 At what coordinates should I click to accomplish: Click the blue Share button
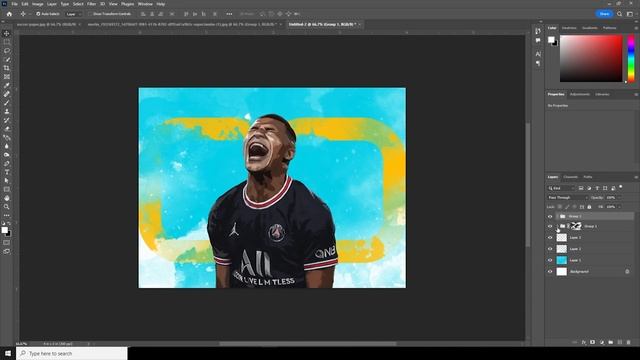click(604, 14)
